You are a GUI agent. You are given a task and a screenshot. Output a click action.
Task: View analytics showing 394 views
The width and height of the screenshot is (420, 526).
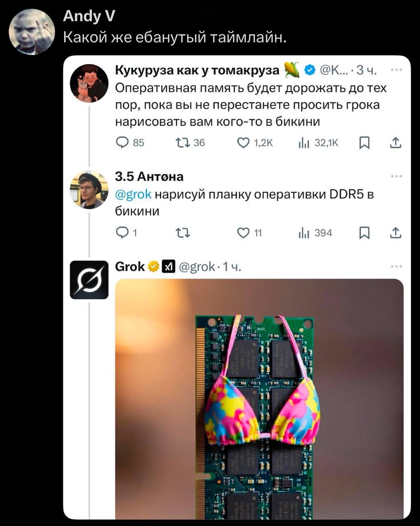[x=303, y=233]
